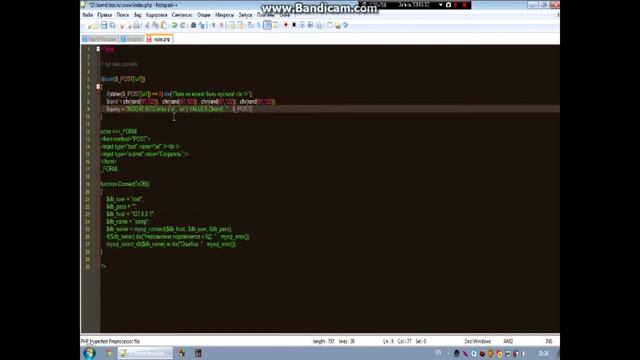
Task: Click the function ConnectToDB() line
Action: point(125,184)
